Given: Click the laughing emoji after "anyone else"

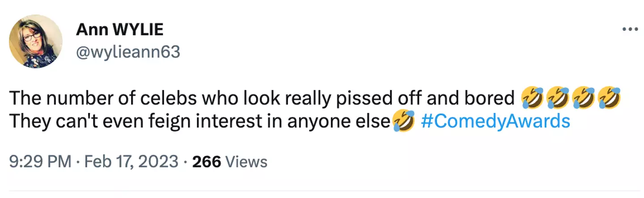Looking at the screenshot, I should pos(402,122).
